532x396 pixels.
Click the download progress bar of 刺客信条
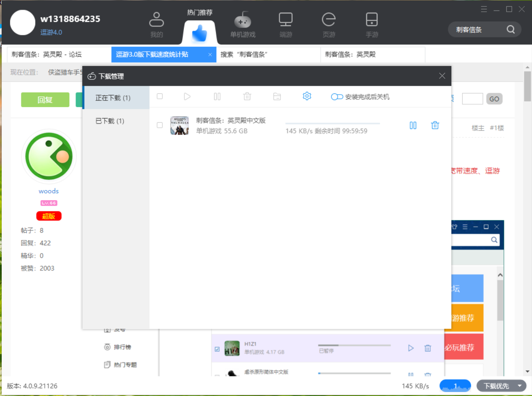[x=333, y=124]
